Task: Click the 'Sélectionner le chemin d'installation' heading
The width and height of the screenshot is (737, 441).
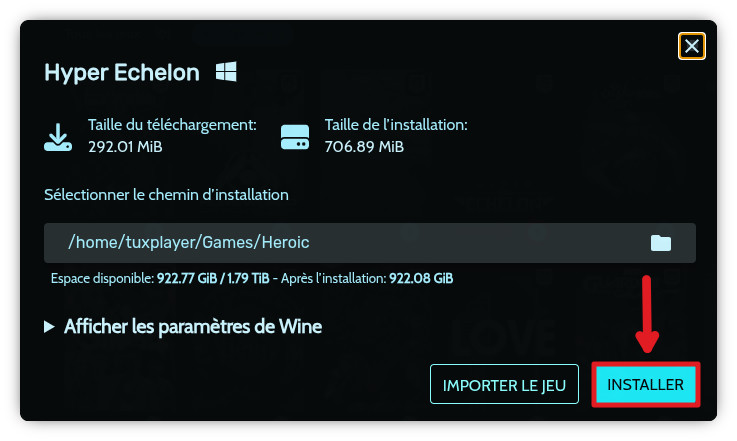Action: pyautogui.click(x=166, y=194)
